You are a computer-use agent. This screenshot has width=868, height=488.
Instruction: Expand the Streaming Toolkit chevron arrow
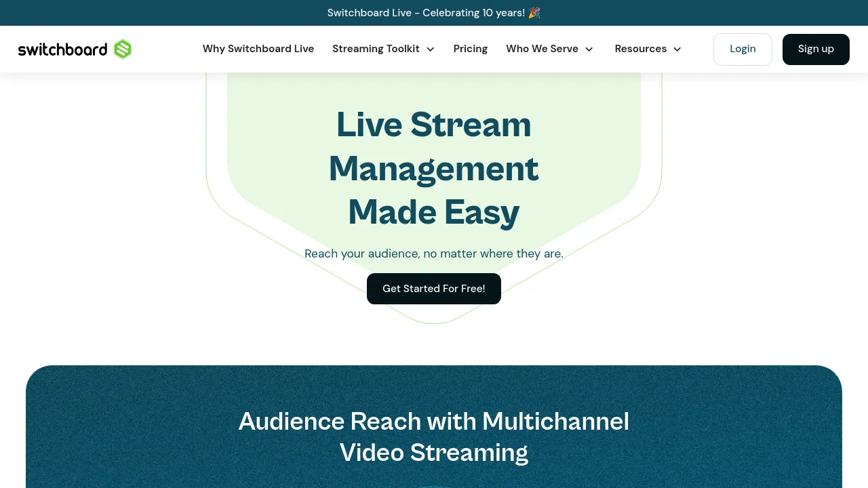[430, 49]
